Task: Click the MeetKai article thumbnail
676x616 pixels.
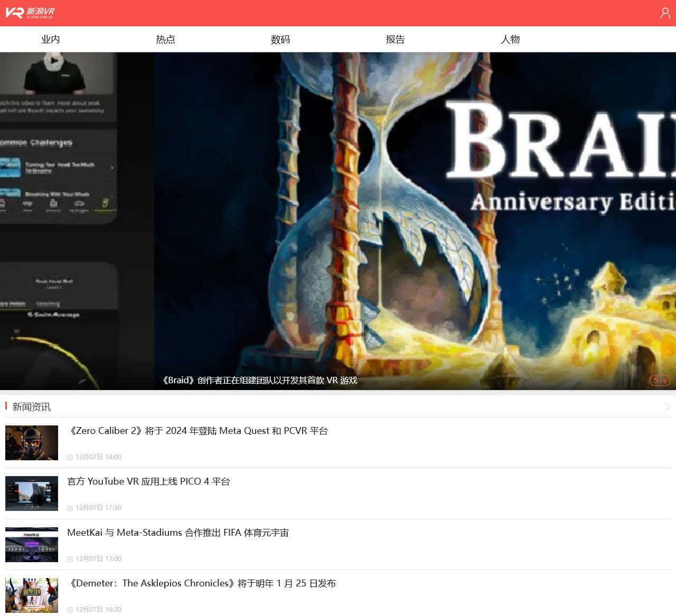Action: tap(32, 545)
